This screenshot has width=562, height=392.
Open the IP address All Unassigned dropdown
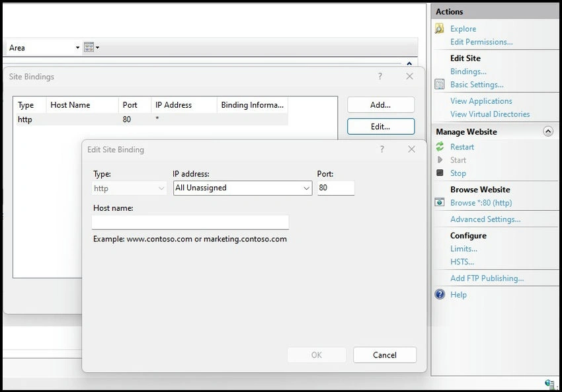[243, 188]
